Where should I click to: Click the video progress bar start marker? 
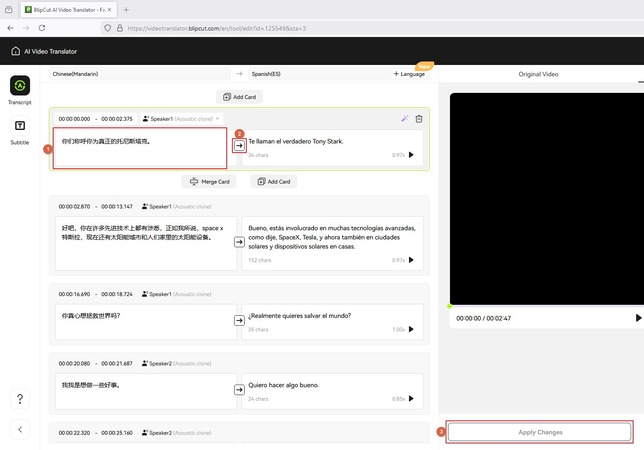click(450, 306)
